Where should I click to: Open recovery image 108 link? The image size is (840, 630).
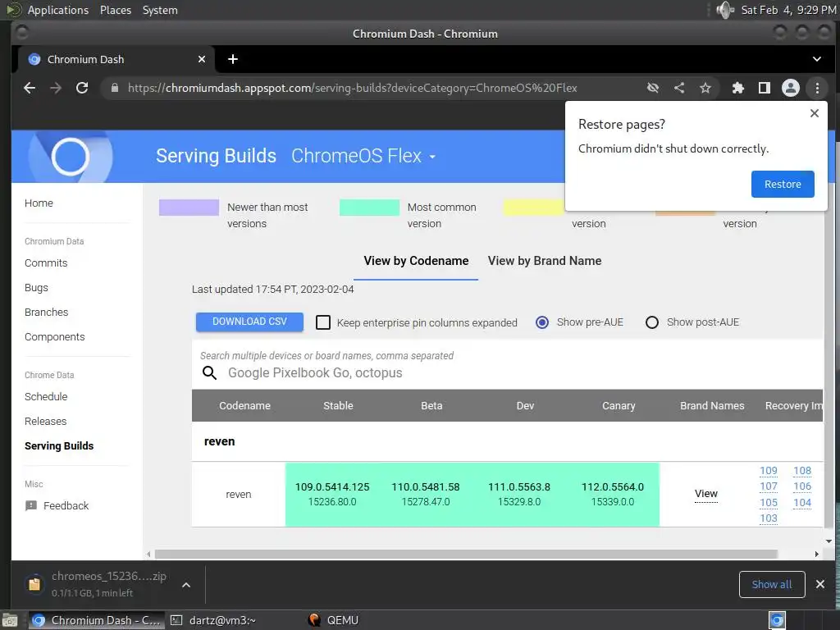[x=802, y=471]
